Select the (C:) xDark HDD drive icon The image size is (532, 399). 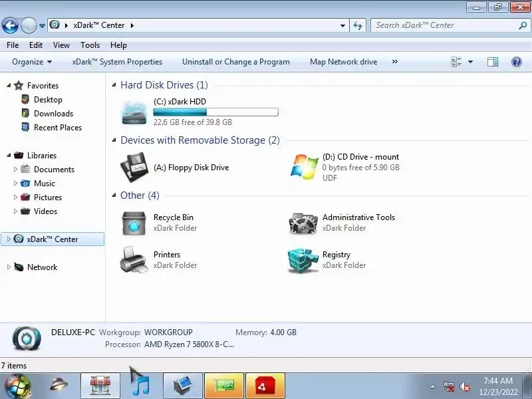[134, 112]
